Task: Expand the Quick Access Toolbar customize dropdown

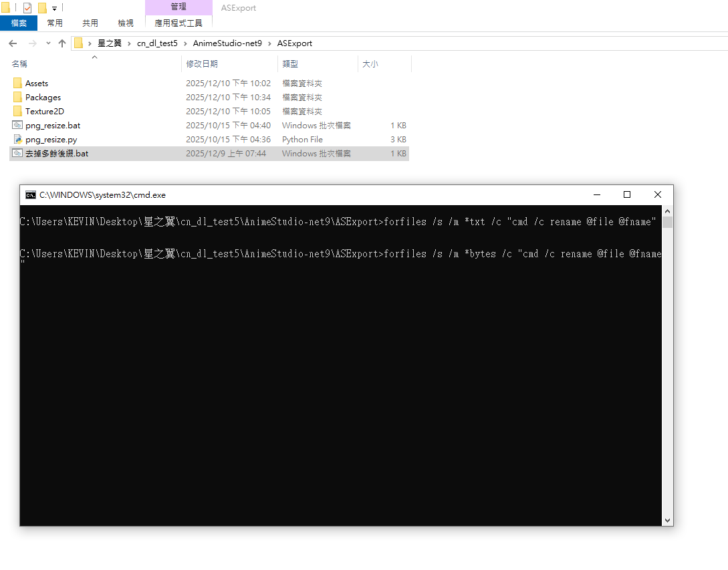Action: tap(54, 9)
